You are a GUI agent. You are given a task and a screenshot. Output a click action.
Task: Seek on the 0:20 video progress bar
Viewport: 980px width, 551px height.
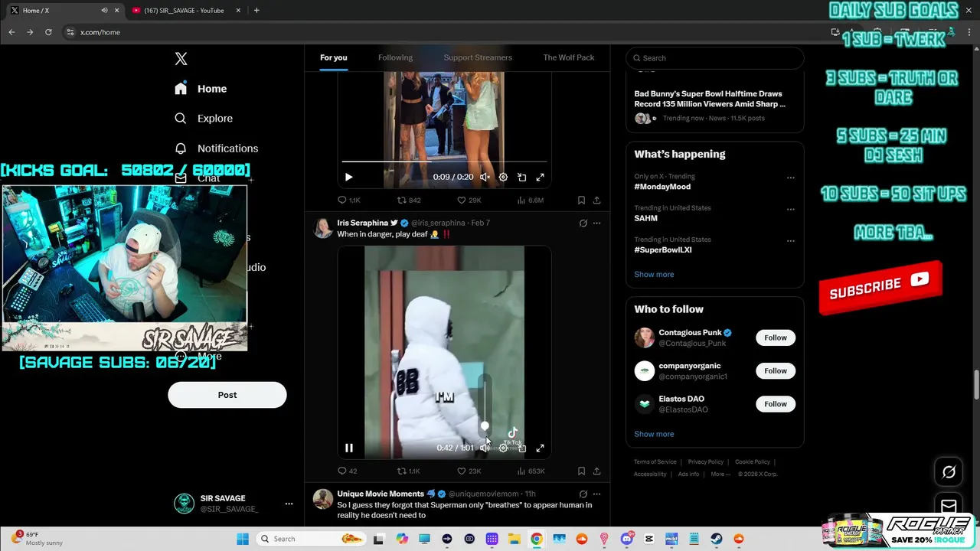pyautogui.click(x=444, y=161)
